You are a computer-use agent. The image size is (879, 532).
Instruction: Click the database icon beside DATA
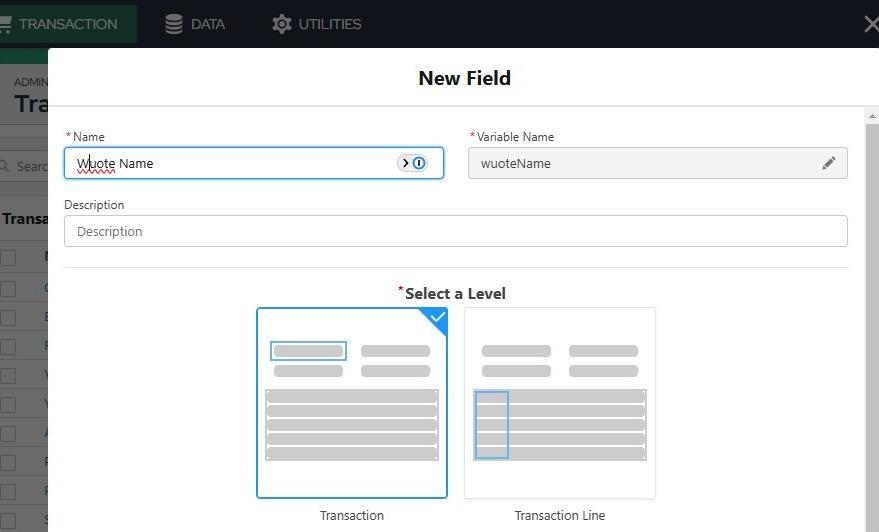[x=174, y=24]
